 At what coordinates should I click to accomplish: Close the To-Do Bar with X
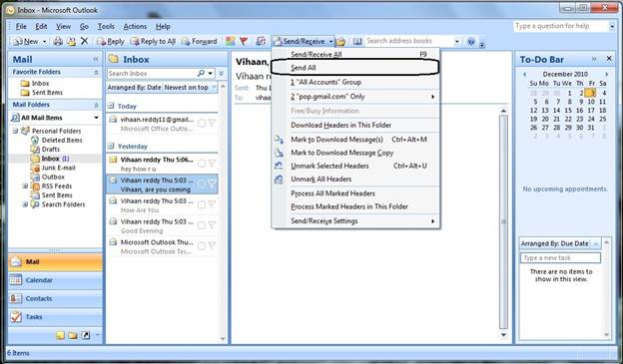[609, 59]
